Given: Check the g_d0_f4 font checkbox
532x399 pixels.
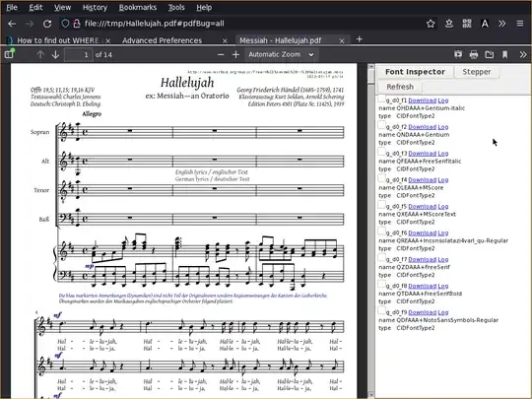Looking at the screenshot, I should [381, 178].
